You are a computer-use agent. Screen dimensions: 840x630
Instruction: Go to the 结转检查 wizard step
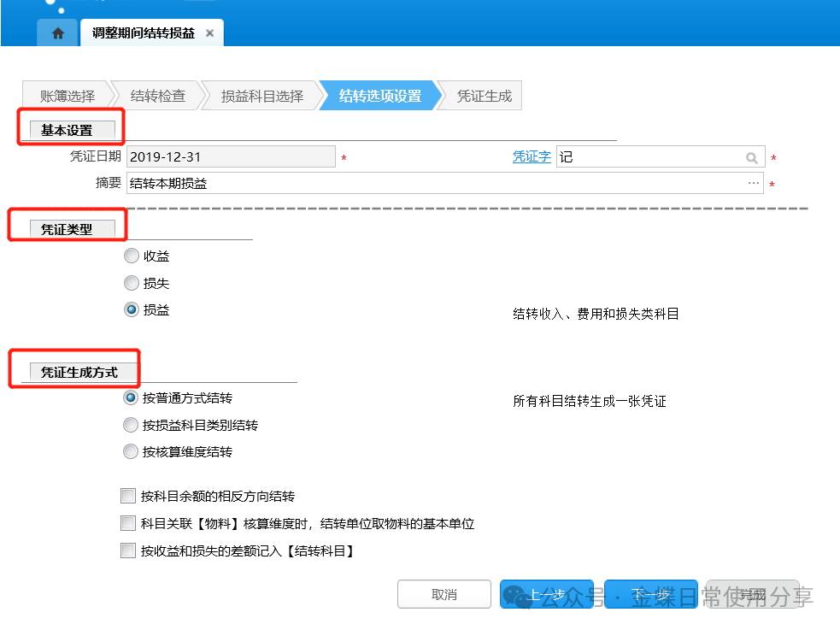[x=158, y=96]
